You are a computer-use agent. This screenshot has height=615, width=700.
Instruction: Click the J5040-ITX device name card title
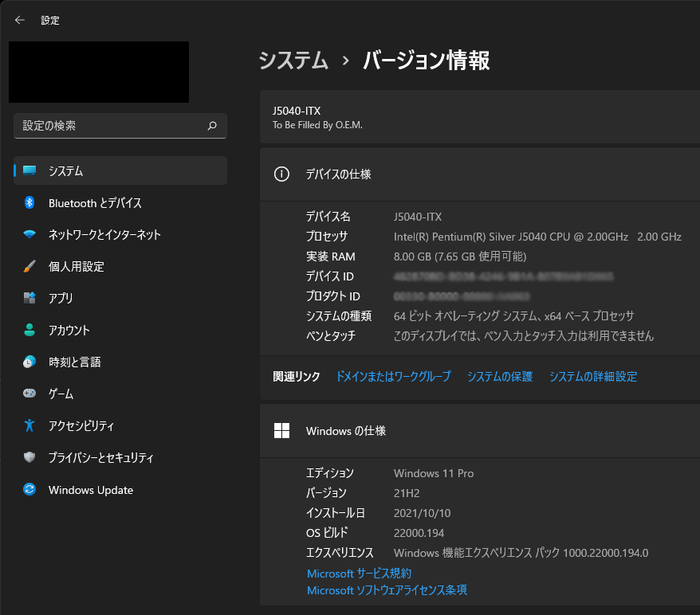(297, 111)
